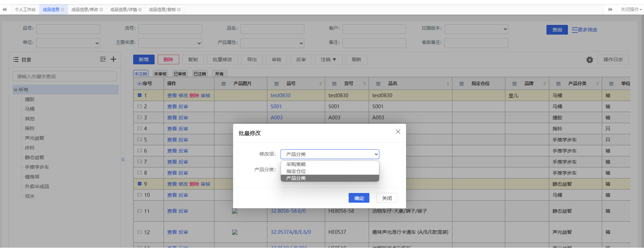Open the 操作日志 button

(x=613, y=59)
